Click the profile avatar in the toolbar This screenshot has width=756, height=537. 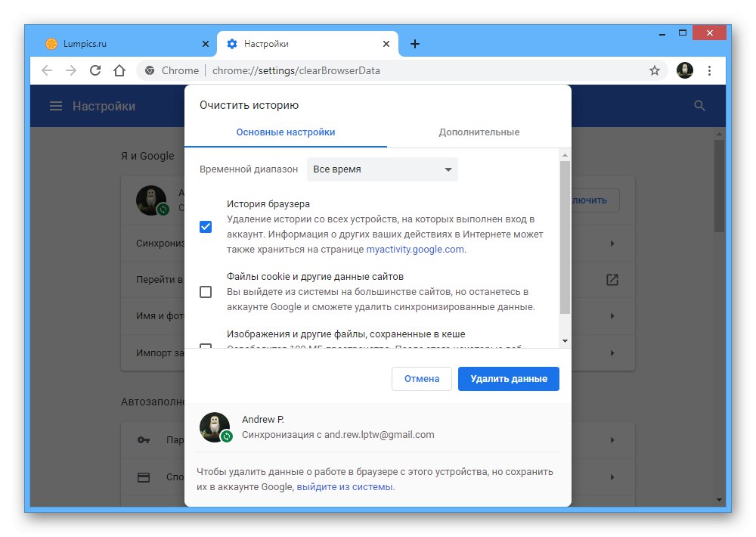click(x=684, y=70)
